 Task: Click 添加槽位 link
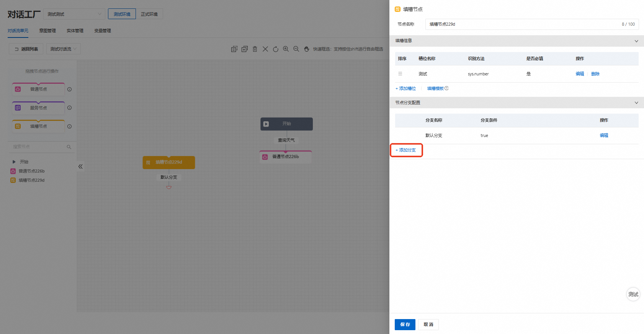click(405, 88)
